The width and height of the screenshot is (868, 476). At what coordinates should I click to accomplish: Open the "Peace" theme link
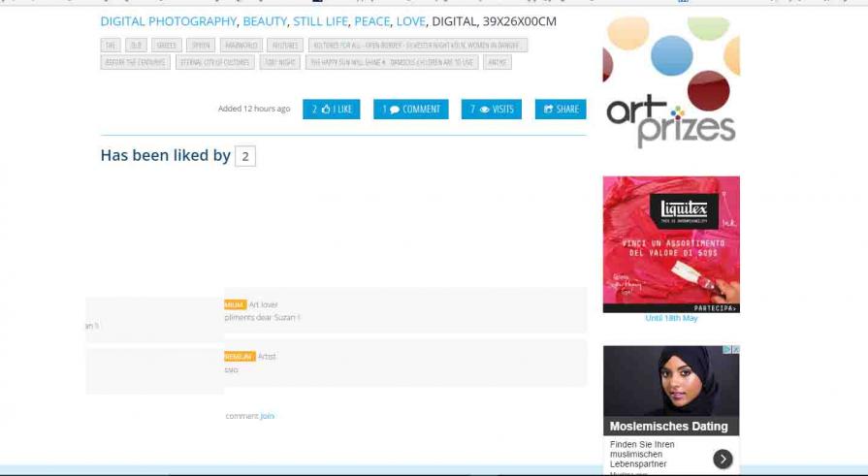tap(371, 21)
